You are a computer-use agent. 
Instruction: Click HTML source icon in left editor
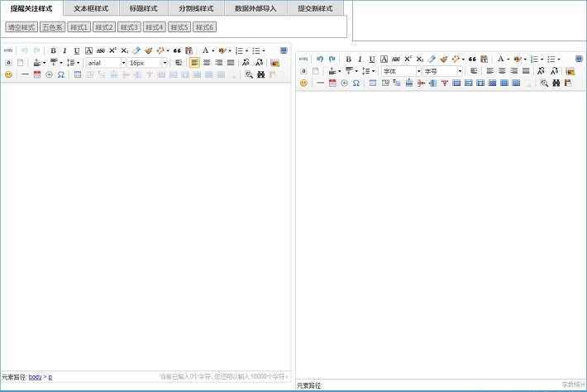[x=8, y=50]
